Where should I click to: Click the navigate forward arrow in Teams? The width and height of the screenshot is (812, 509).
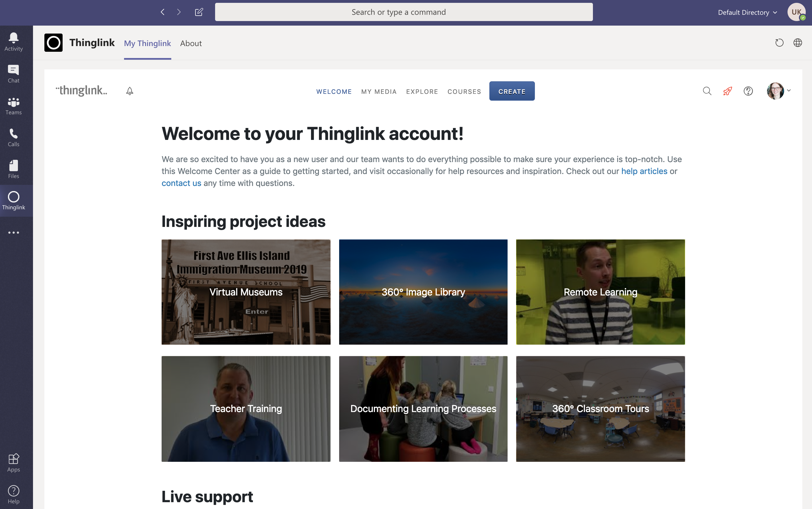point(178,12)
